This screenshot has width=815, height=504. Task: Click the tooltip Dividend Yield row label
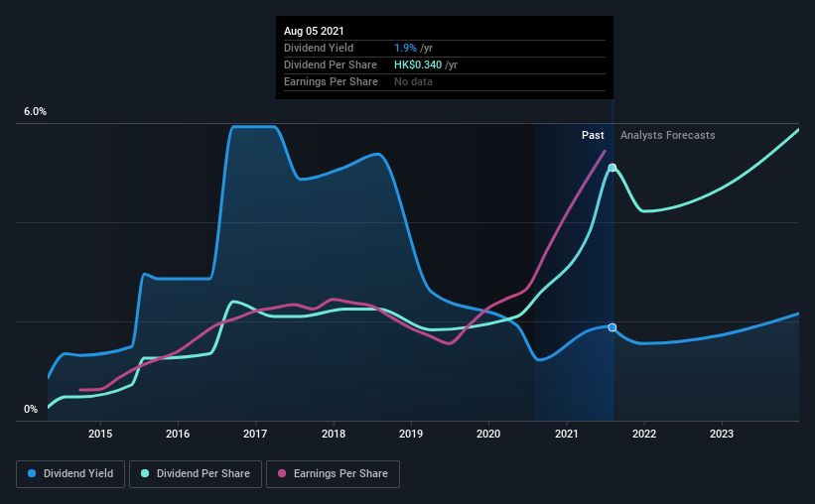click(x=319, y=48)
